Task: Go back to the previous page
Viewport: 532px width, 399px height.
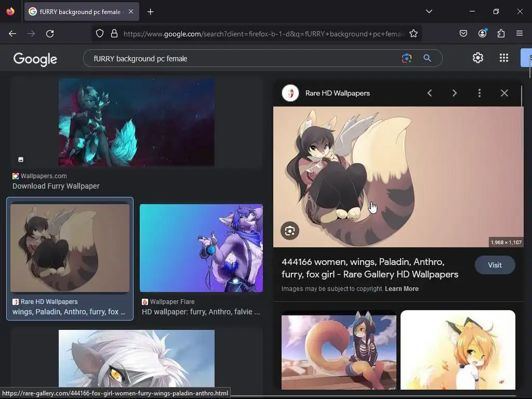Action: (12, 34)
